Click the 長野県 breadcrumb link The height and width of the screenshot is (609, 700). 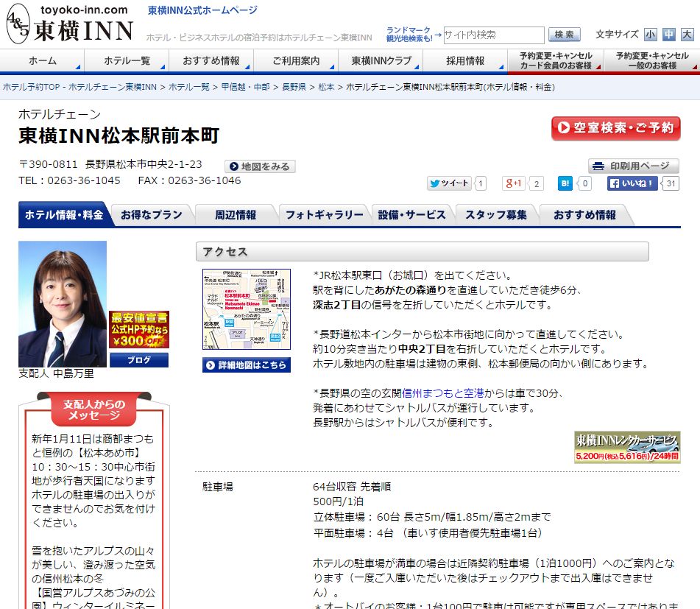[294, 87]
